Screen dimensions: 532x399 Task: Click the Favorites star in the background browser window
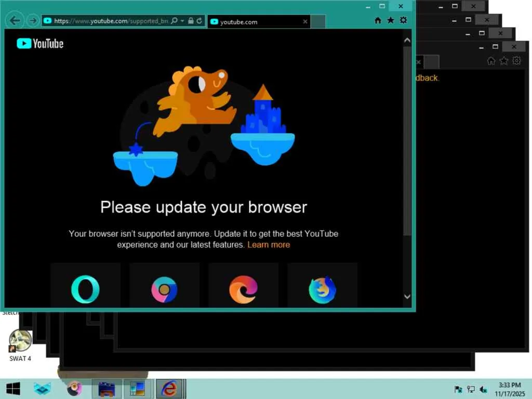(x=504, y=61)
